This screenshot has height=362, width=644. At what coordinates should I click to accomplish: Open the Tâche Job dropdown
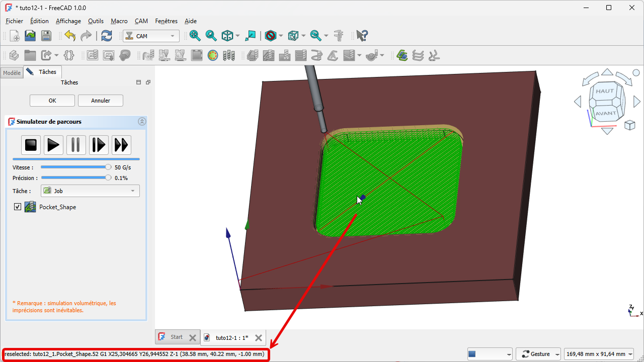[90, 191]
